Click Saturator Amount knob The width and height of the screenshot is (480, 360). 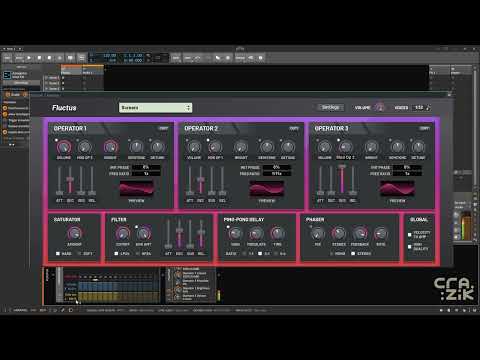click(x=74, y=233)
